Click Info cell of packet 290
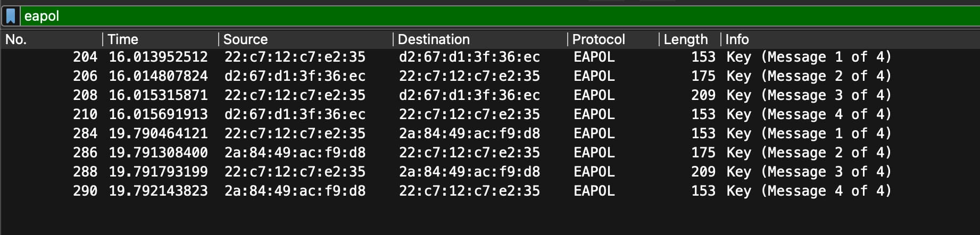 pyautogui.click(x=809, y=191)
